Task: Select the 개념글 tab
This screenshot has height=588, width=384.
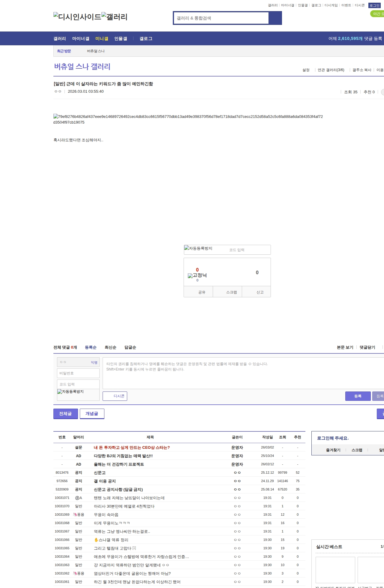Action: [x=92, y=413]
